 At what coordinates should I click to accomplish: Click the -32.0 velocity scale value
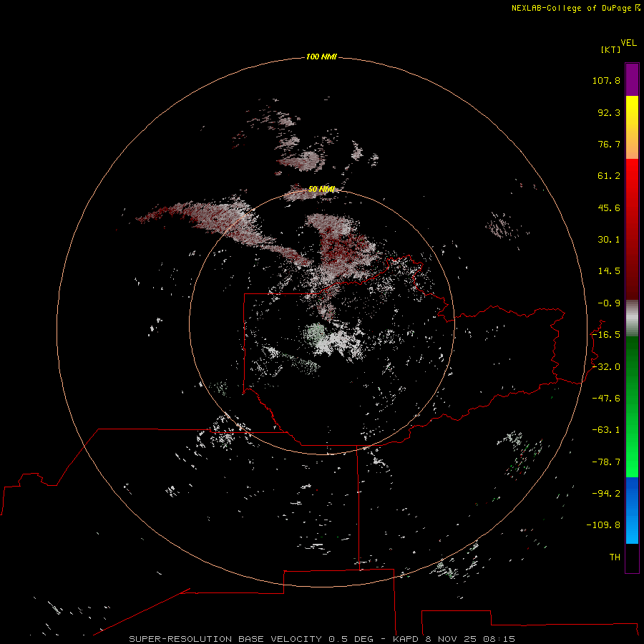pos(606,367)
